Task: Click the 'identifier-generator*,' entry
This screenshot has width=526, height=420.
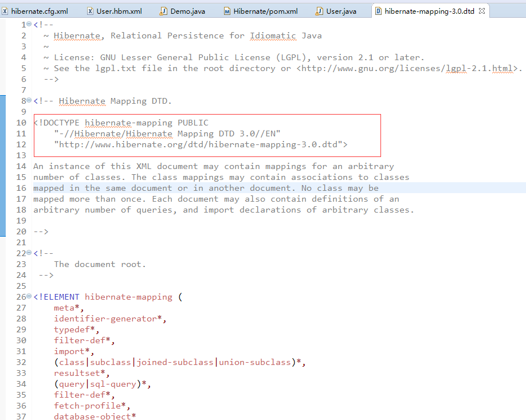Action: (x=110, y=319)
